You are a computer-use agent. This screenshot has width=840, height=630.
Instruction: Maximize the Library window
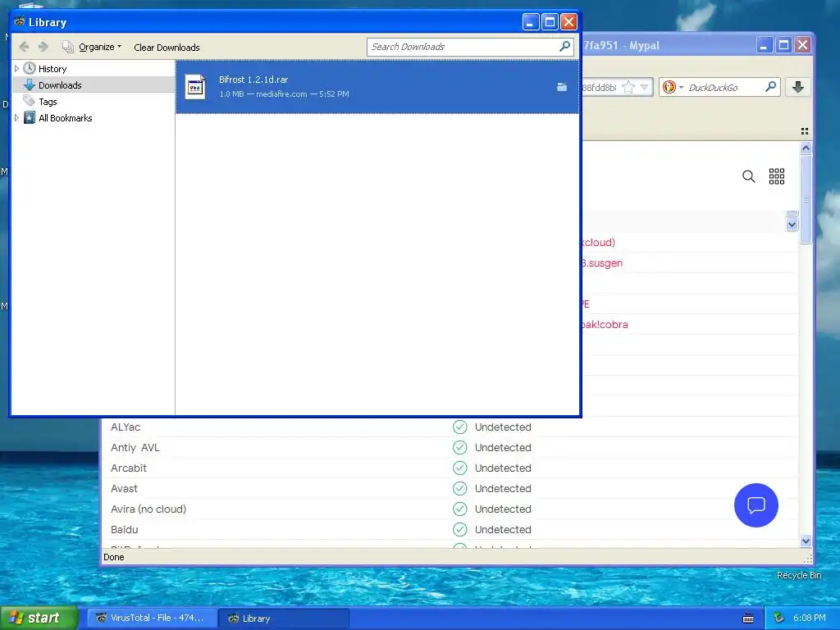(550, 22)
